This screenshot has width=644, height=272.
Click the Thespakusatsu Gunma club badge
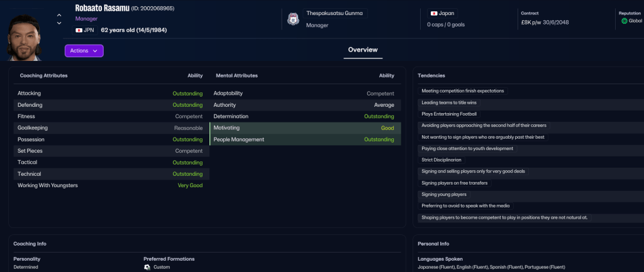pos(293,19)
